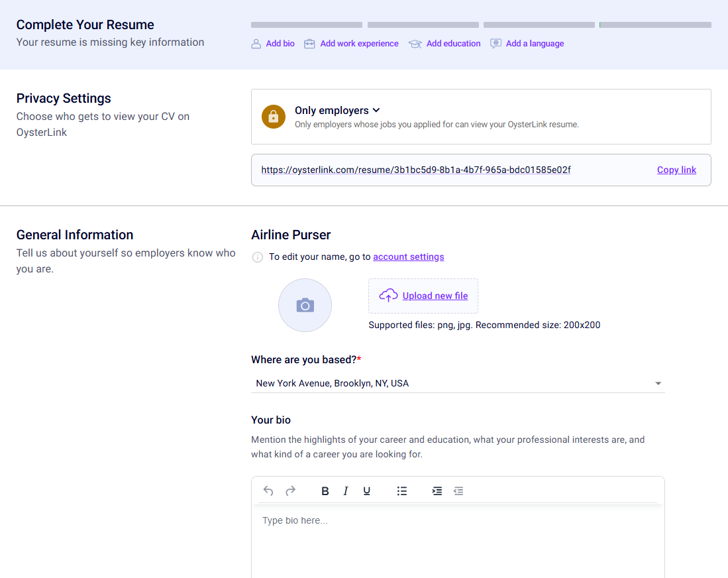Click the speech bubble language icon
This screenshot has height=578, width=728.
[496, 44]
